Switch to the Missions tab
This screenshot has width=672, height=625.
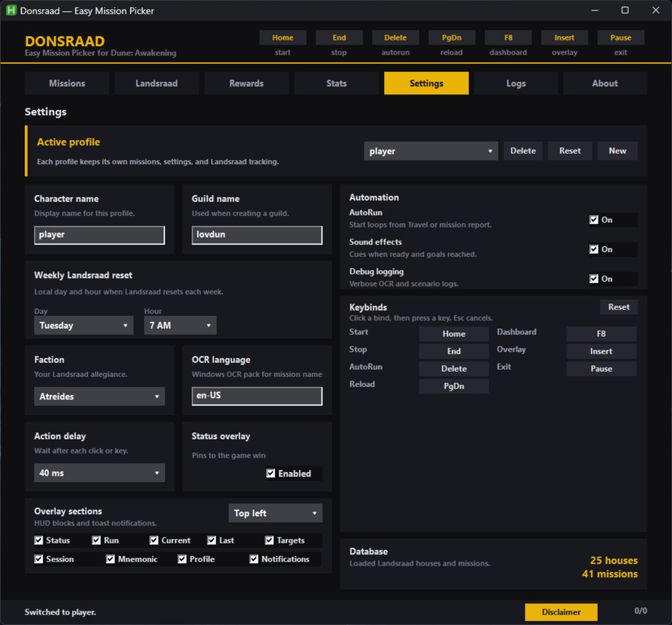(x=67, y=83)
